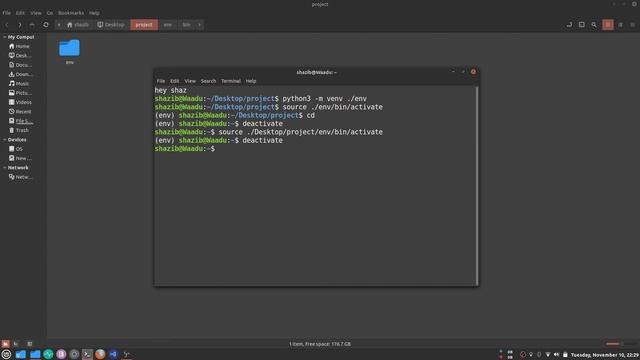
Task: Open the volume control in the tray
Action: 556,355
